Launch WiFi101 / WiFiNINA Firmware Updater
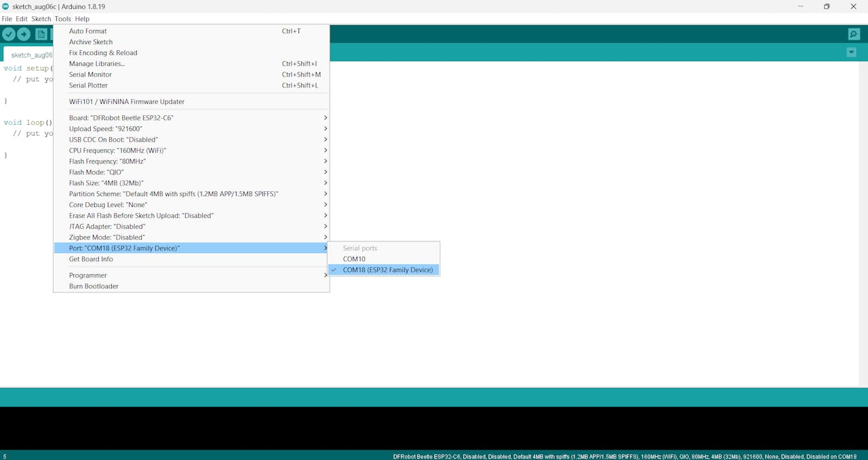Image resolution: width=868 pixels, height=460 pixels. (x=191, y=102)
